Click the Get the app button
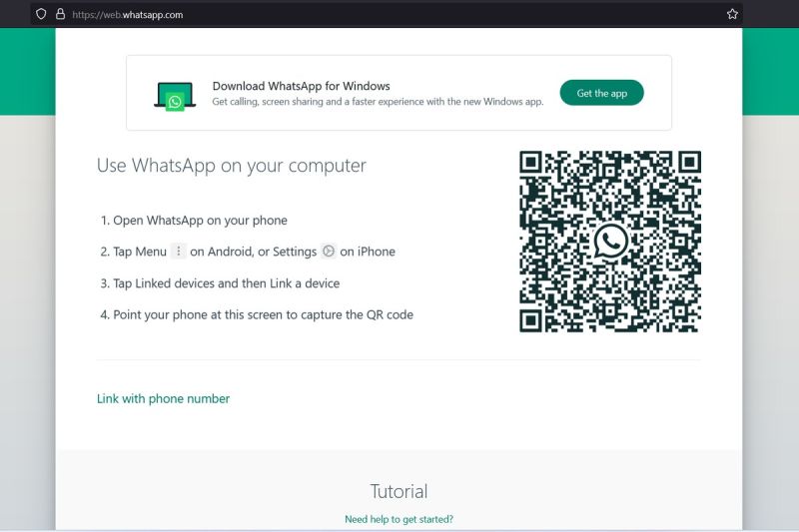 click(x=602, y=93)
